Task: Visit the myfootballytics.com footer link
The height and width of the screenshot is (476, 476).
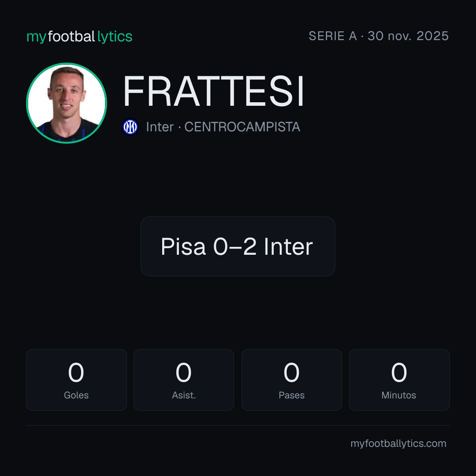Action: coord(398,443)
